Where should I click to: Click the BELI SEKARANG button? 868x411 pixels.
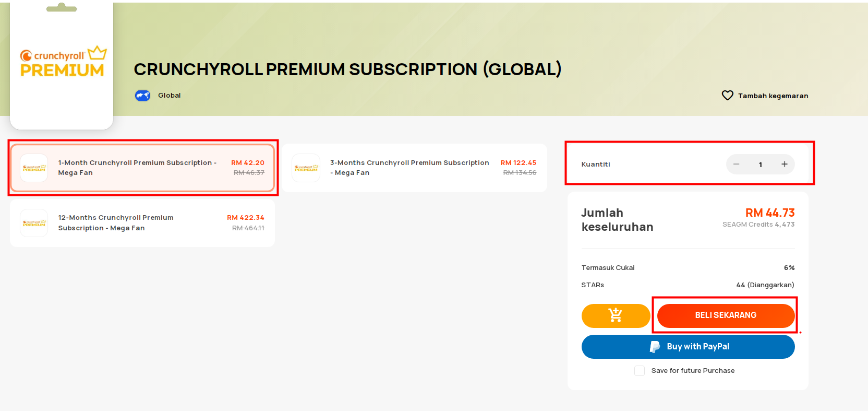pos(726,315)
